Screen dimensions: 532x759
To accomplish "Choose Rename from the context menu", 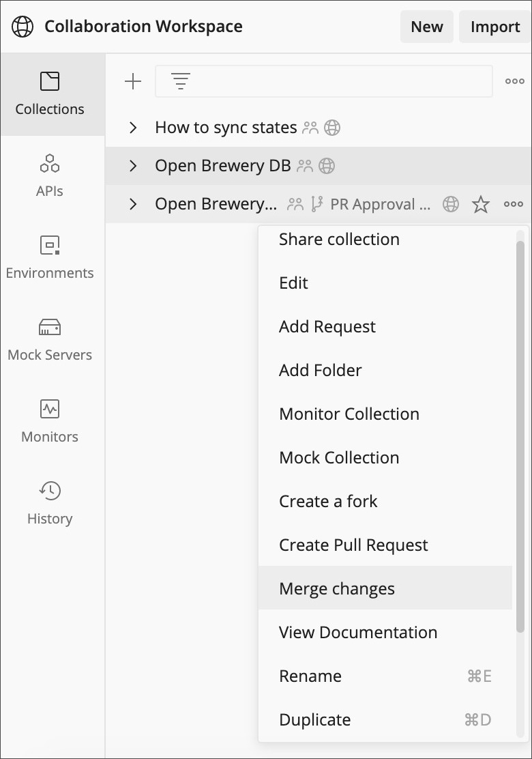I will tap(385, 676).
